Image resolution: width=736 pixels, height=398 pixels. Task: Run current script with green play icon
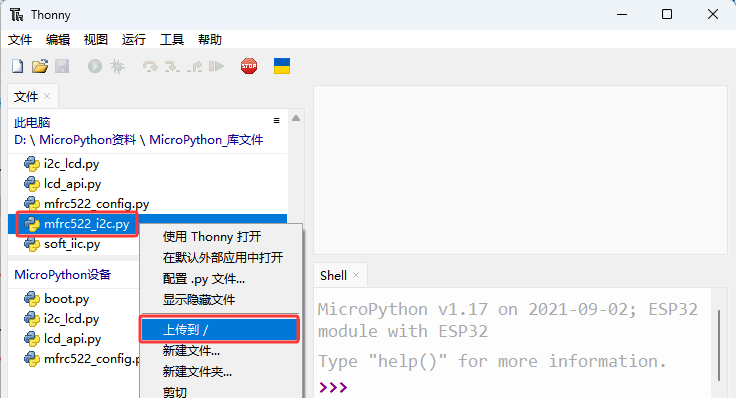(95, 66)
